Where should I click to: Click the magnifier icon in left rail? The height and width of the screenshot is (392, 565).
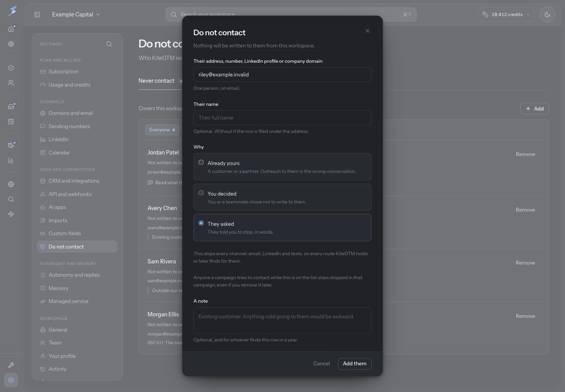[11, 199]
